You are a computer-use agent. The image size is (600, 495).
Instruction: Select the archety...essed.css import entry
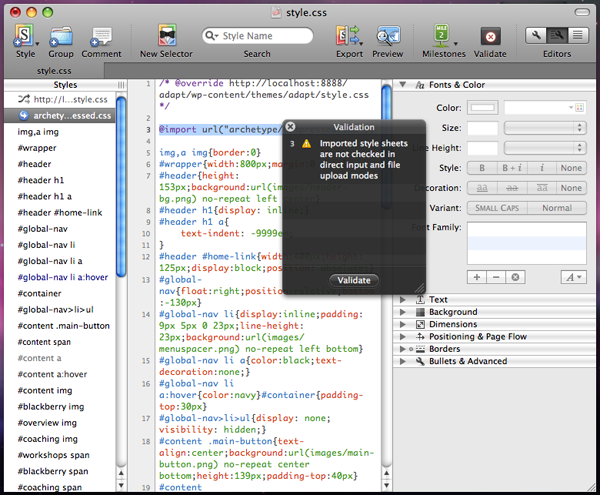pos(60,116)
